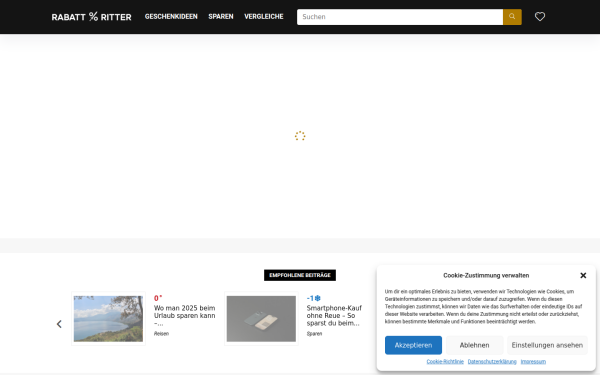Image resolution: width=600 pixels, height=375 pixels.
Task: Open the wishlist heart icon
Action: point(540,17)
